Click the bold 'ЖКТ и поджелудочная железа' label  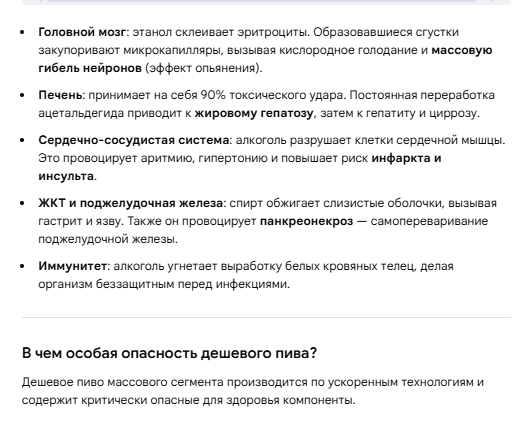[130, 203]
